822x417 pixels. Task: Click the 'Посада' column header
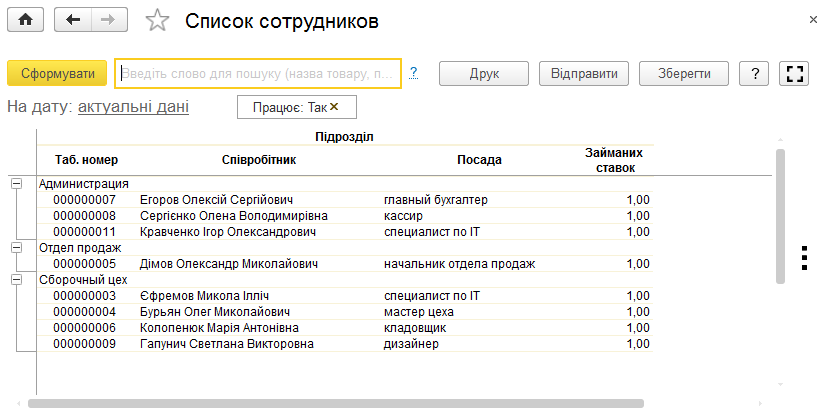pos(479,160)
